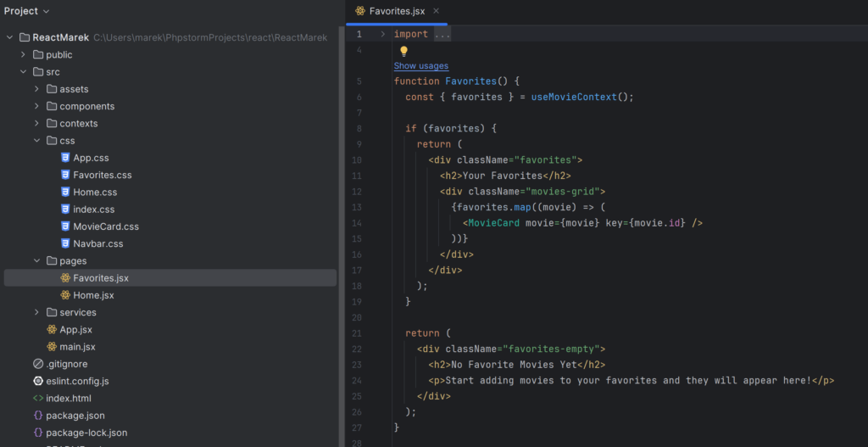The width and height of the screenshot is (868, 447).
Task: Click the Show usages link
Action: click(421, 66)
